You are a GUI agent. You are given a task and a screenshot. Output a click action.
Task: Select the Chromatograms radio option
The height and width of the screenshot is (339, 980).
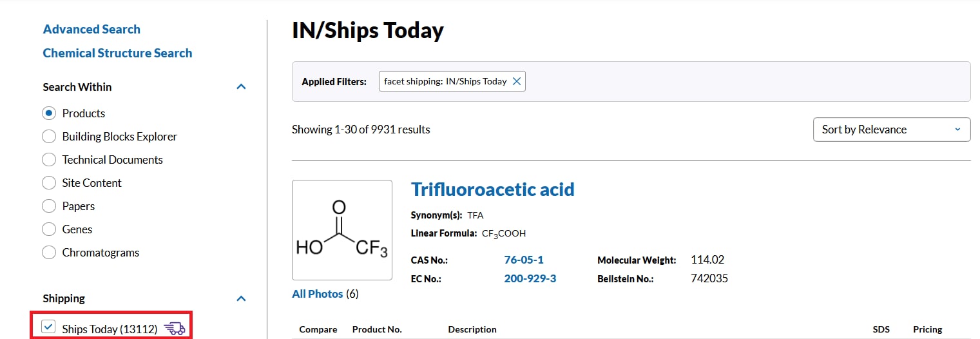[48, 253]
